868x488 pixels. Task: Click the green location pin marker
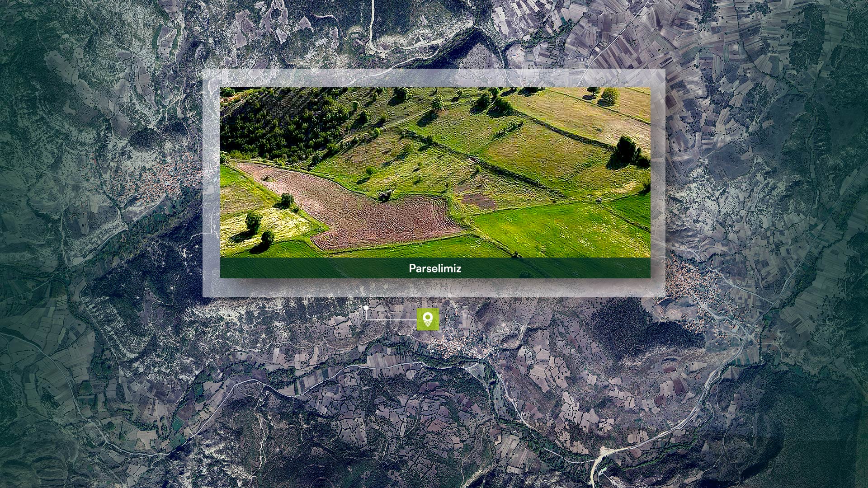point(428,319)
